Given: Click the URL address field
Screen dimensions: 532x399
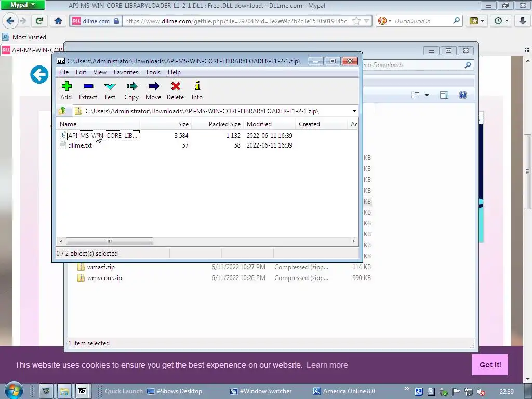Looking at the screenshot, I should [x=236, y=21].
